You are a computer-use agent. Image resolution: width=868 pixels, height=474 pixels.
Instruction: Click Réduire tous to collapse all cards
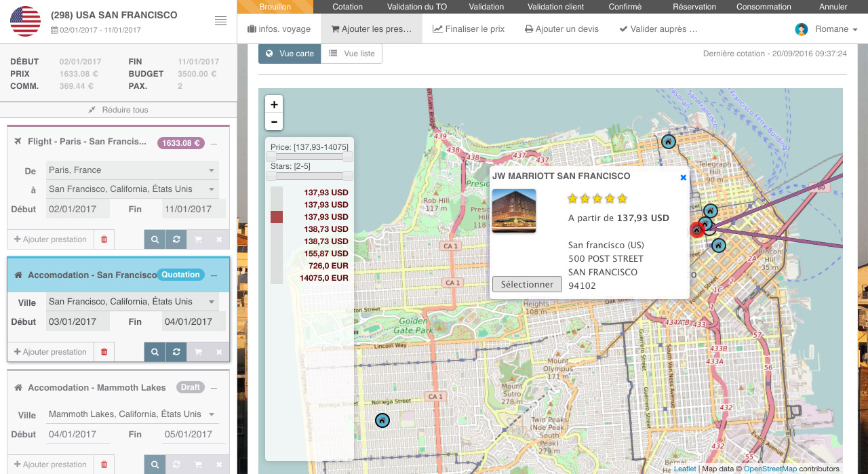pos(118,110)
